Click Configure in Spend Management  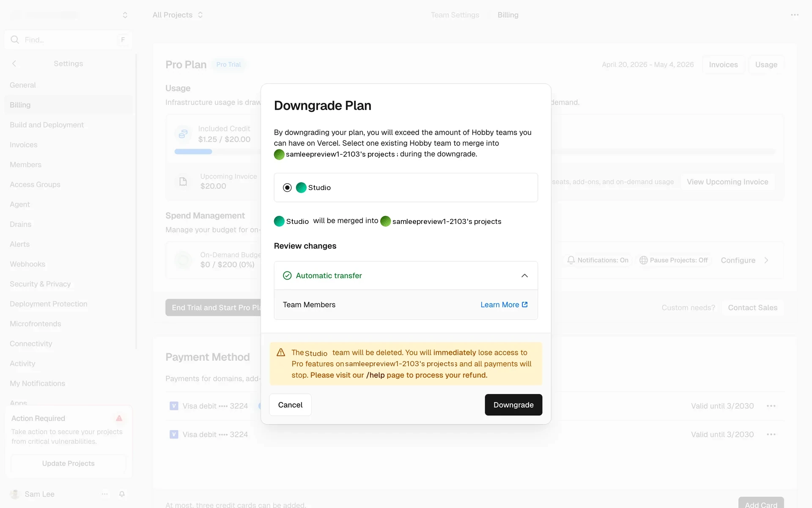click(x=738, y=260)
